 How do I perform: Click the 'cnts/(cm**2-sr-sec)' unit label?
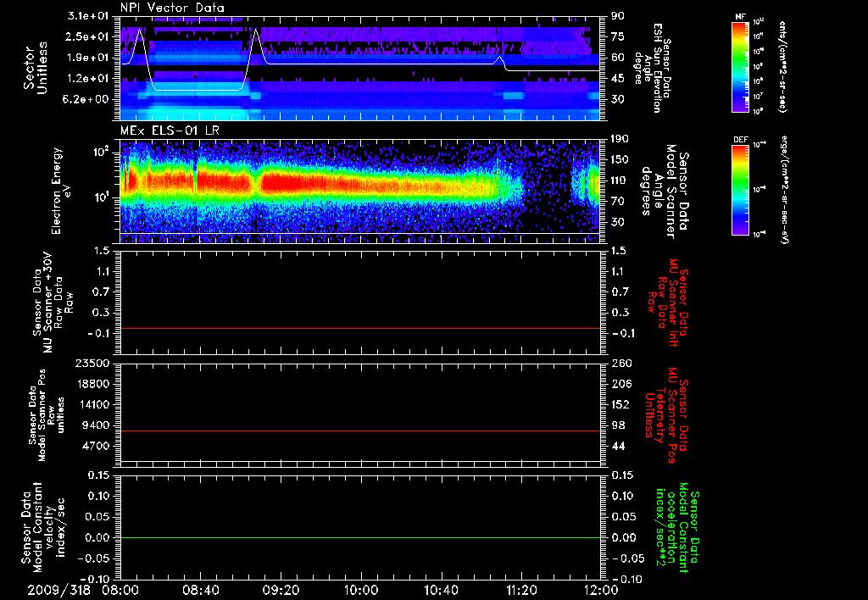[x=782, y=66]
